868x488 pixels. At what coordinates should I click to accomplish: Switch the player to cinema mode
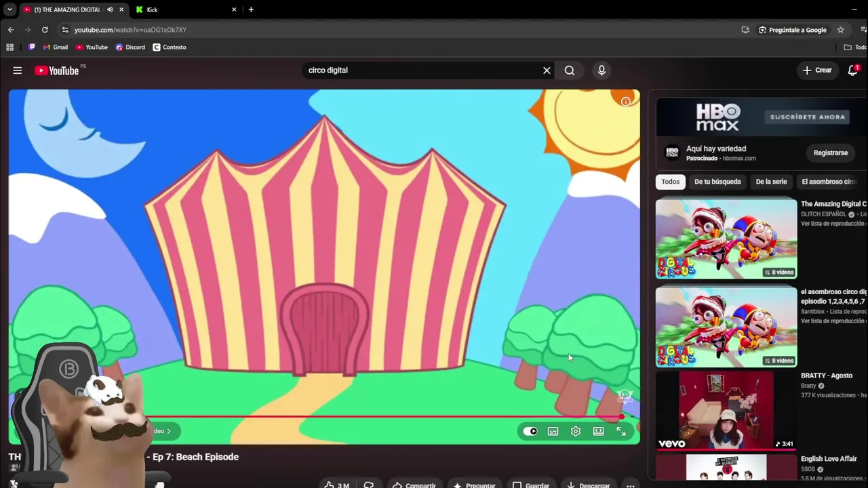click(x=598, y=431)
